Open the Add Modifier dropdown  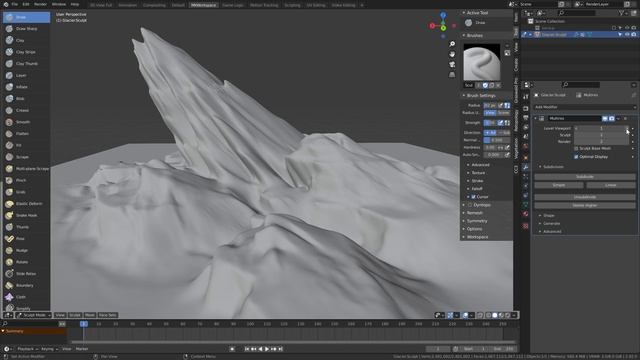(585, 107)
